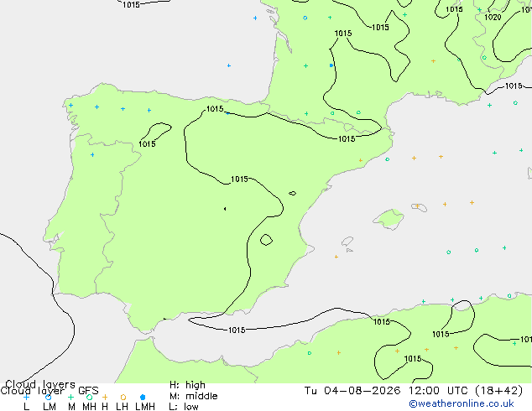Click the green circle MH legend symbol
The width and height of the screenshot is (532, 411).
pyautogui.click(x=89, y=397)
